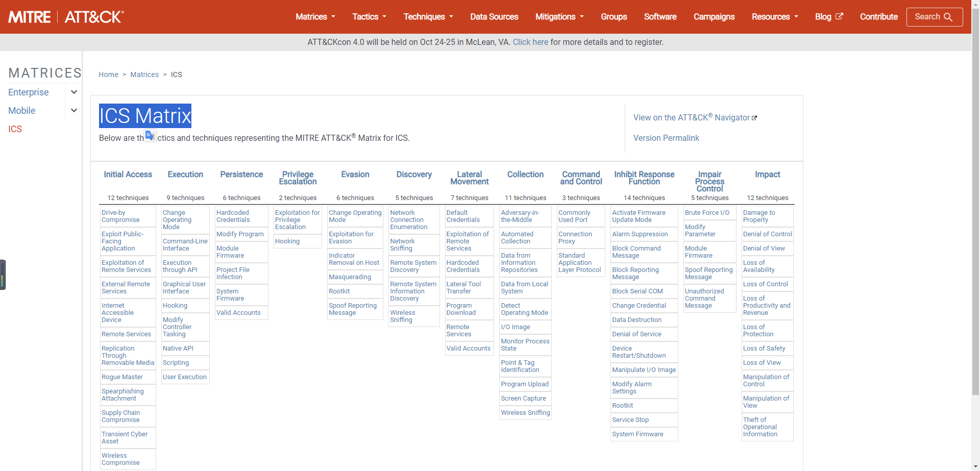Click the dark widget on left screen edge
980x471 pixels.
point(3,275)
